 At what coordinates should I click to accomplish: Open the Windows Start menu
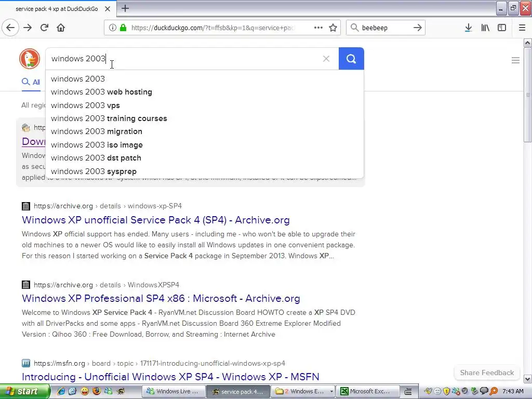pyautogui.click(x=24, y=392)
